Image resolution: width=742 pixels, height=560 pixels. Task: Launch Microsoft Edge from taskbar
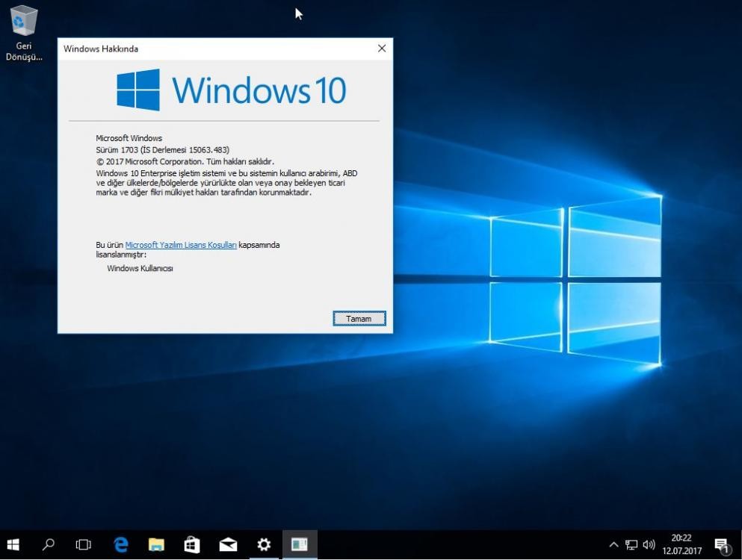point(120,545)
